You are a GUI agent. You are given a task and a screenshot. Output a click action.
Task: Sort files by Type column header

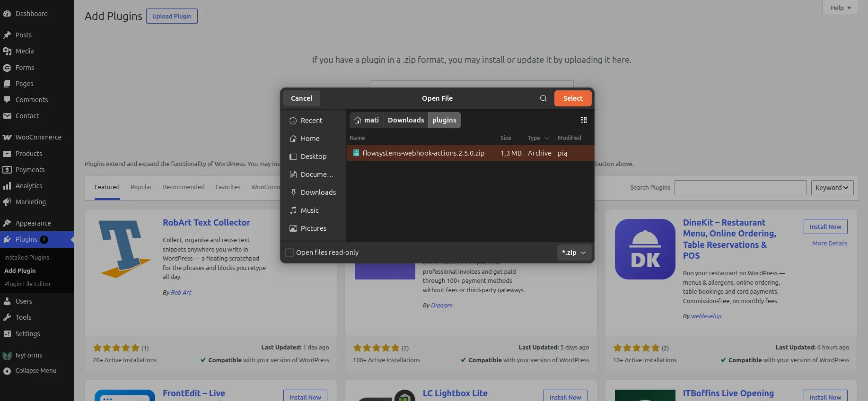click(x=538, y=138)
